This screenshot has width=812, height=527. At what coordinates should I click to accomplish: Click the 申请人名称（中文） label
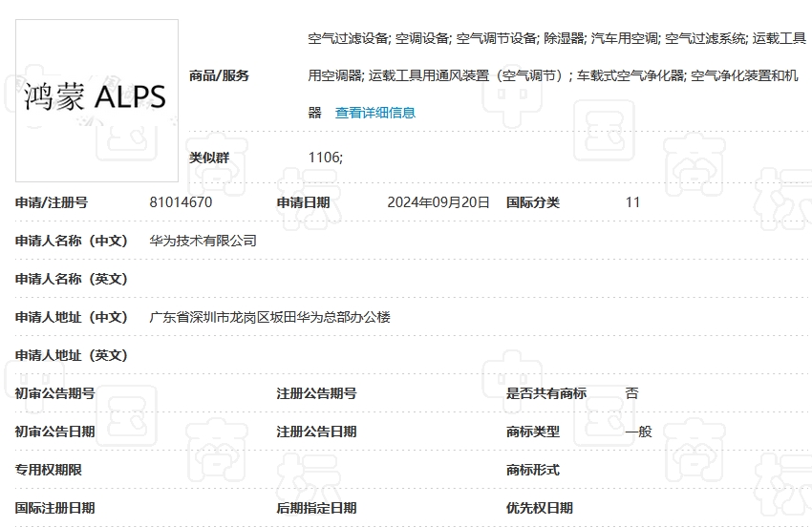click(x=72, y=241)
